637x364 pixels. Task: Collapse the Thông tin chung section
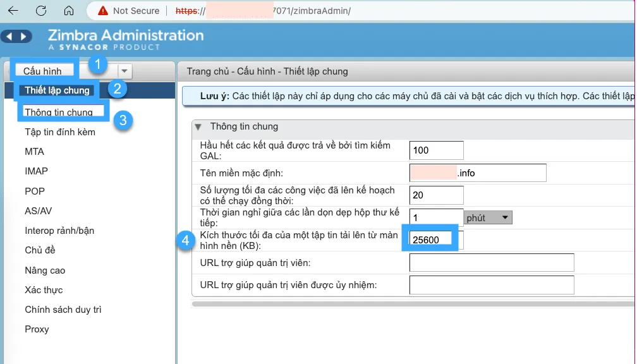pyautogui.click(x=200, y=126)
